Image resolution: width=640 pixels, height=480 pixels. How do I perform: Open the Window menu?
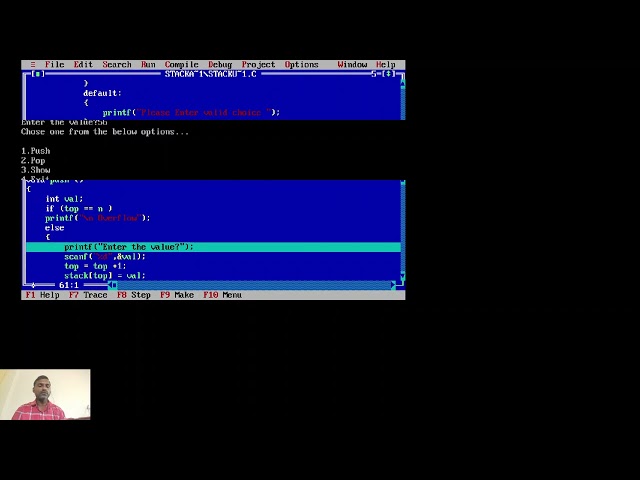(352, 64)
